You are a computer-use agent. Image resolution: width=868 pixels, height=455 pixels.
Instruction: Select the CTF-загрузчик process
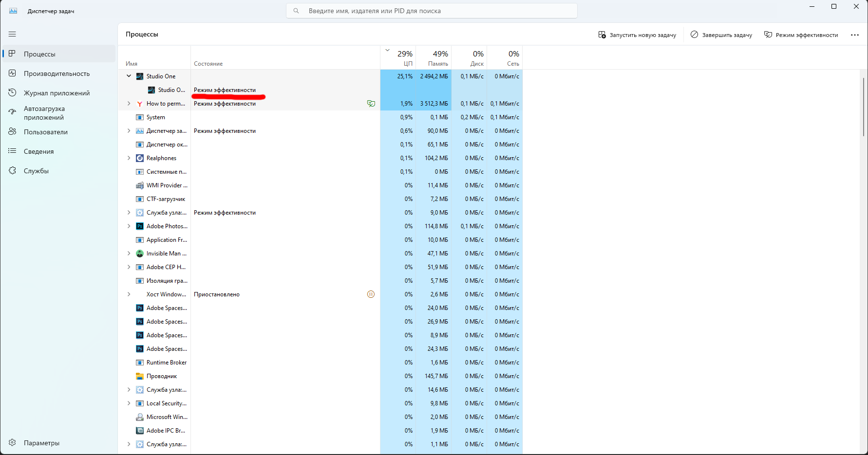320,199
